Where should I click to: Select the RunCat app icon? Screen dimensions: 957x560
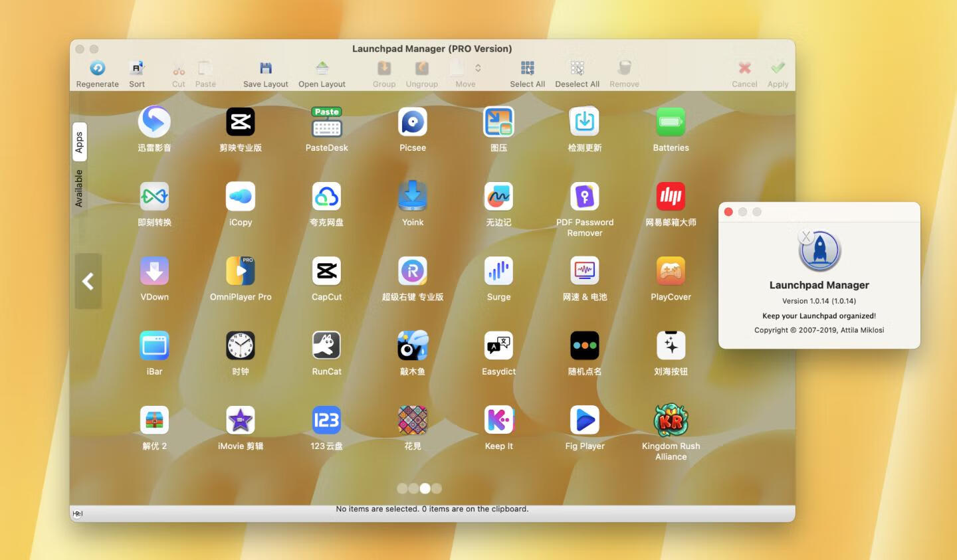[327, 345]
